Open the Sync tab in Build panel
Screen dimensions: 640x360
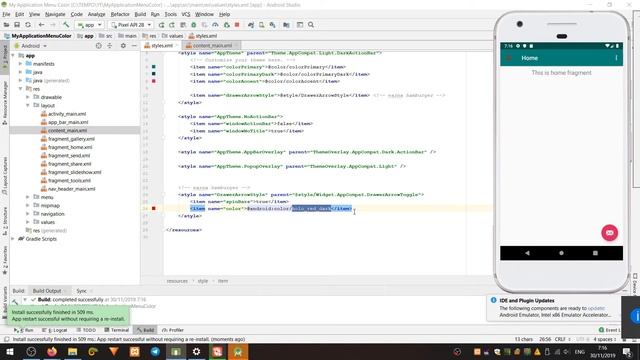82,291
